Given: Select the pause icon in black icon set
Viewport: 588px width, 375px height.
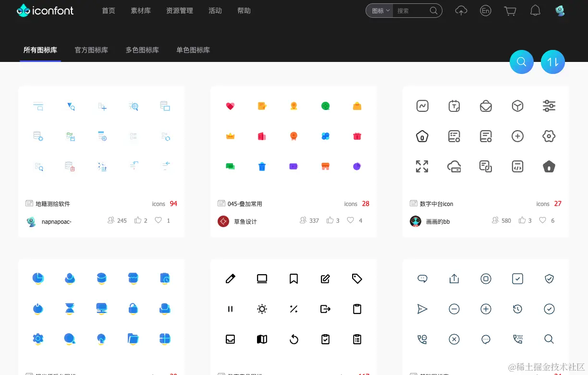Looking at the screenshot, I should tap(230, 309).
